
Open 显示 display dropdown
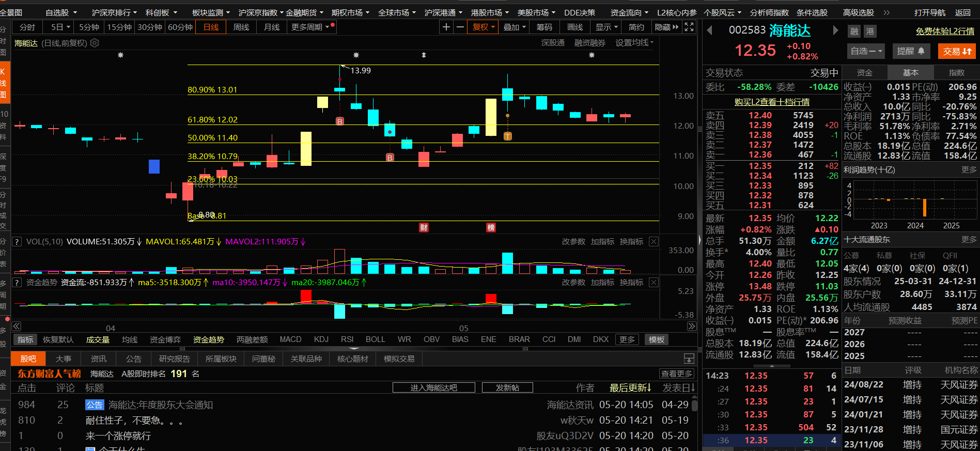(x=606, y=27)
